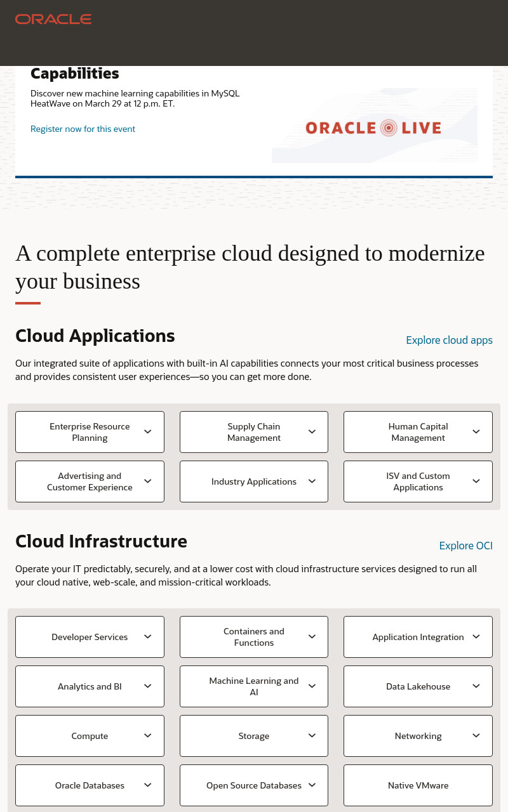Viewport: 508px width, 812px height.
Task: Expand Containers and Functions dropdown
Action: pyautogui.click(x=254, y=637)
